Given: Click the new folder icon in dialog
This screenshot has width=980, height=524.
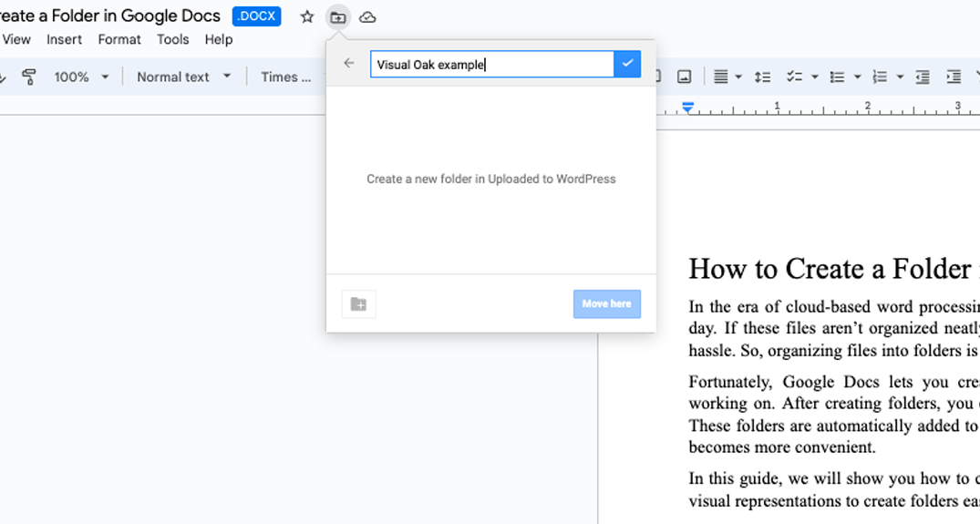Looking at the screenshot, I should [x=359, y=304].
